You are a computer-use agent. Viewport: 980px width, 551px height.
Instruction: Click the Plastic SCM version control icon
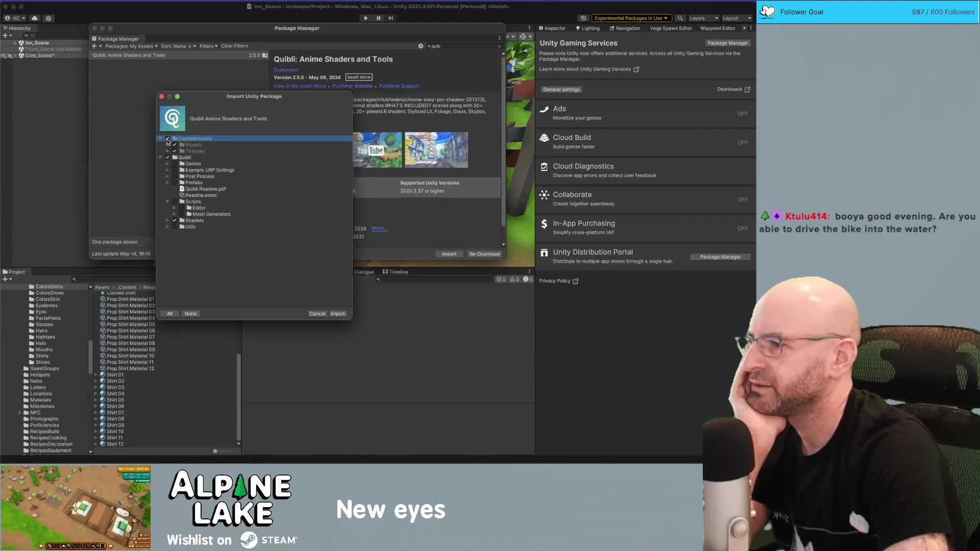[48, 18]
